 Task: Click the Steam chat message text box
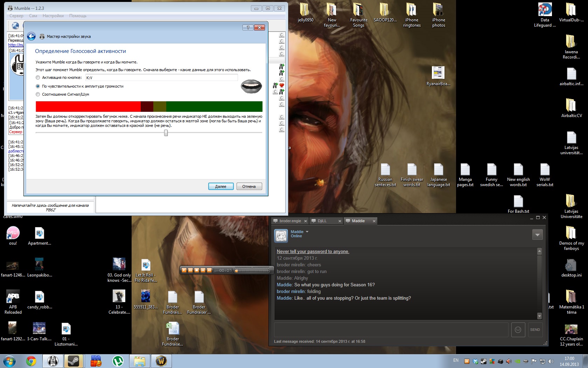[391, 330]
